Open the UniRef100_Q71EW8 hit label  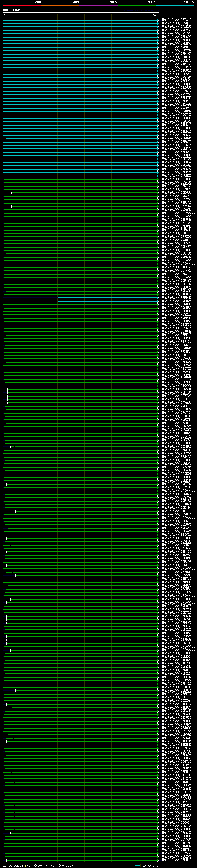[176, 26]
